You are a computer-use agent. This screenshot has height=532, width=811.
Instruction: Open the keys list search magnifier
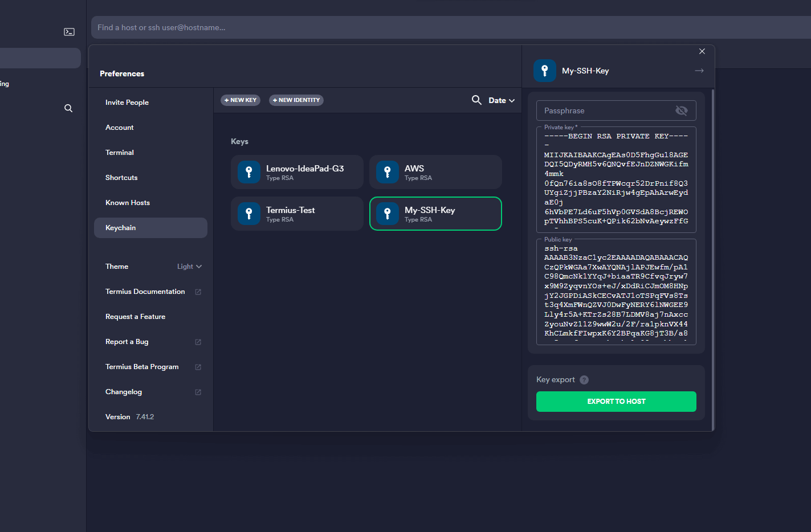pyautogui.click(x=476, y=100)
